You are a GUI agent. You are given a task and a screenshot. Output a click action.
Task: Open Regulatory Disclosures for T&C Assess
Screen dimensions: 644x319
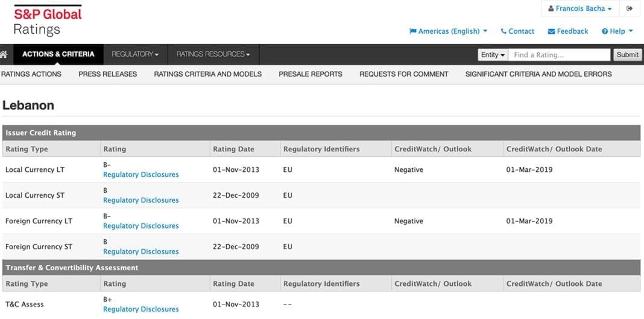coord(140,309)
